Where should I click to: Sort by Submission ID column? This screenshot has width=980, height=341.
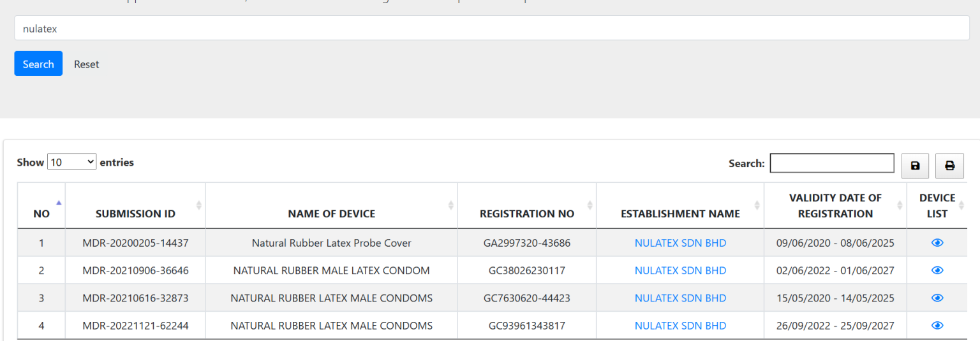[135, 214]
